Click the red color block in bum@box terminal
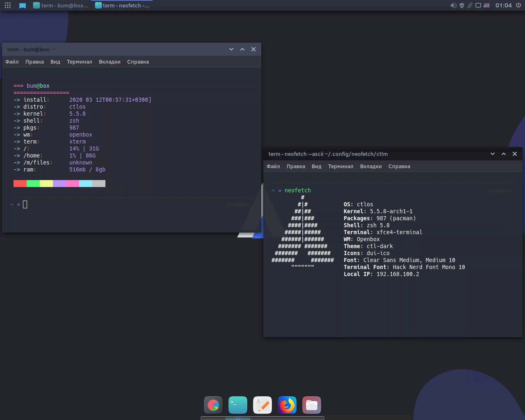This screenshot has width=525, height=420. 20,183
